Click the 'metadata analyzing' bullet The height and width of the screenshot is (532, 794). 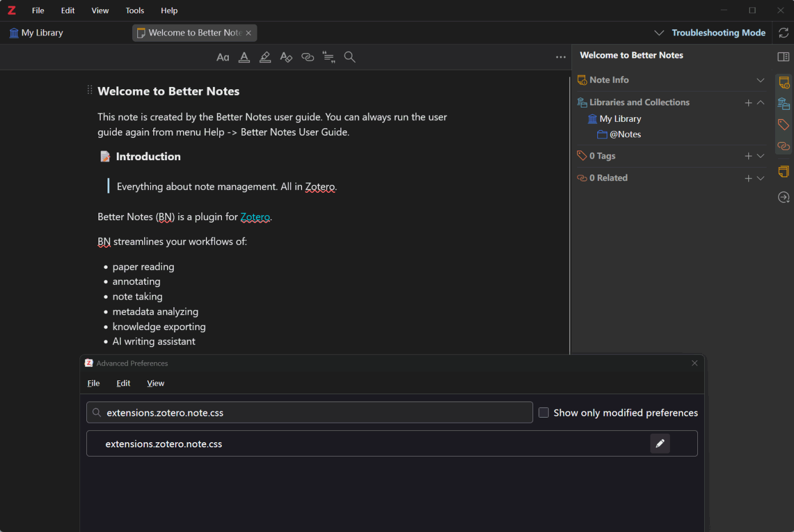tap(156, 312)
